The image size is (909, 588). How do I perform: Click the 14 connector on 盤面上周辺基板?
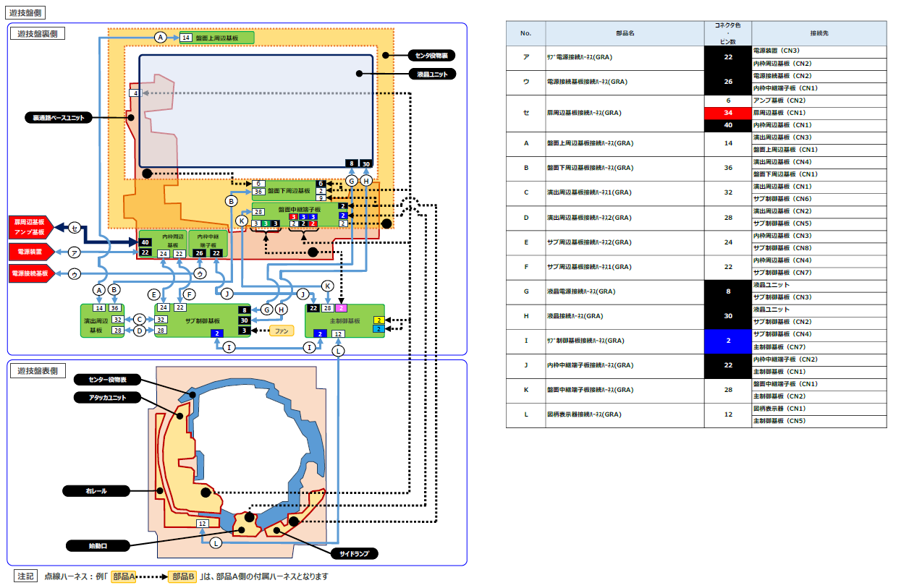point(186,38)
